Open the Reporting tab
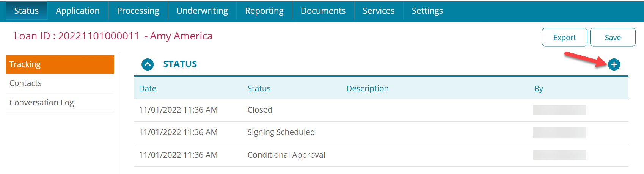 pos(264,11)
